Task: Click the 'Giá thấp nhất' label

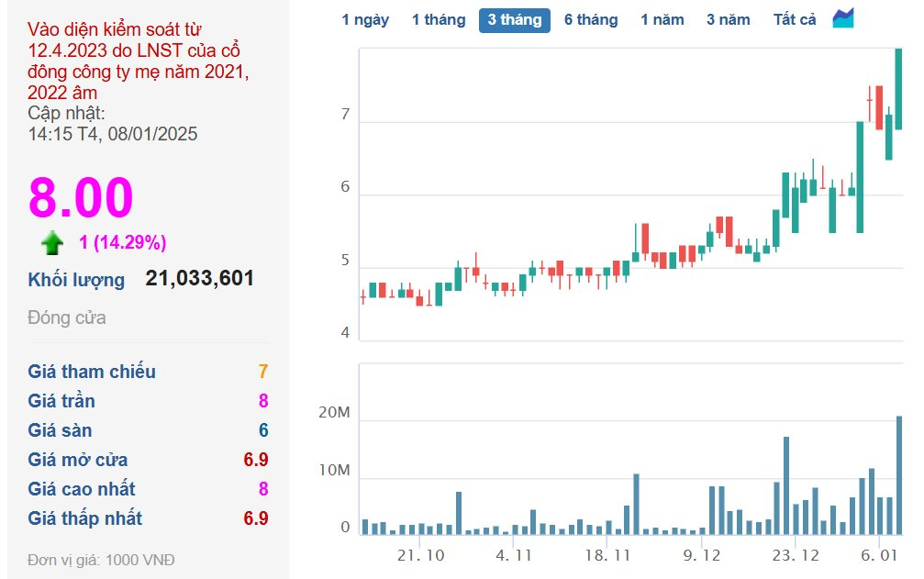Action: tap(84, 518)
